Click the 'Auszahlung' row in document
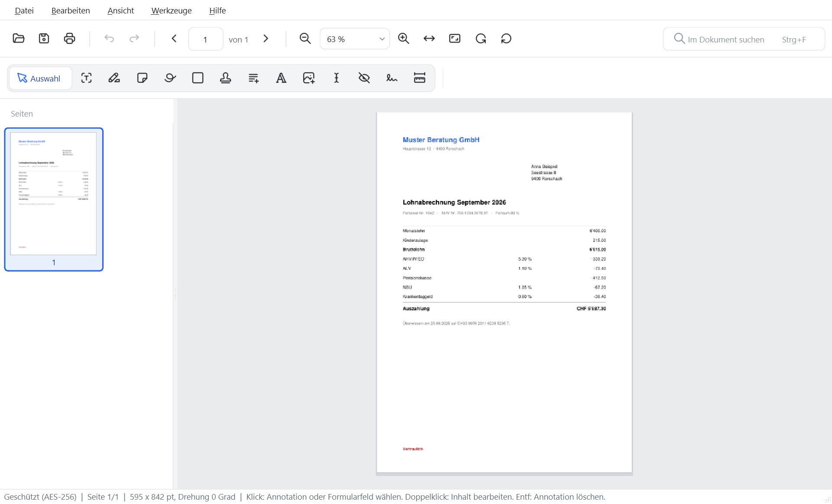This screenshot has height=504, width=832. [504, 309]
